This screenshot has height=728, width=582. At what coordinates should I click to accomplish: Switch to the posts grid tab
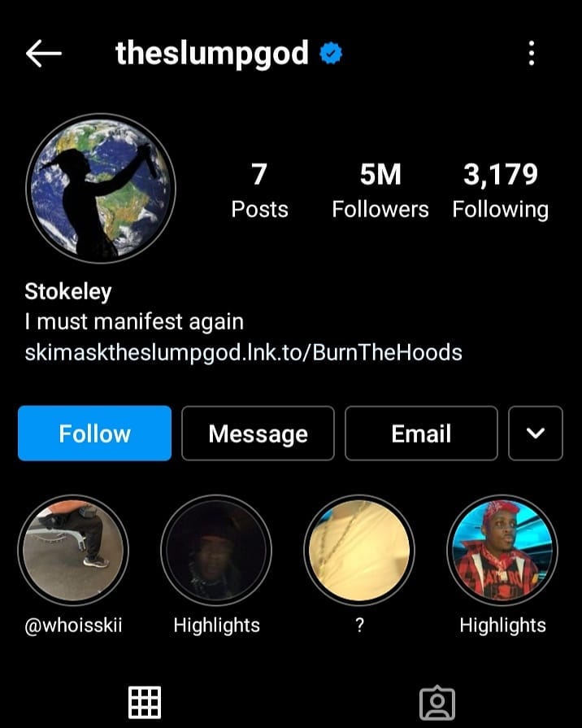(145, 703)
